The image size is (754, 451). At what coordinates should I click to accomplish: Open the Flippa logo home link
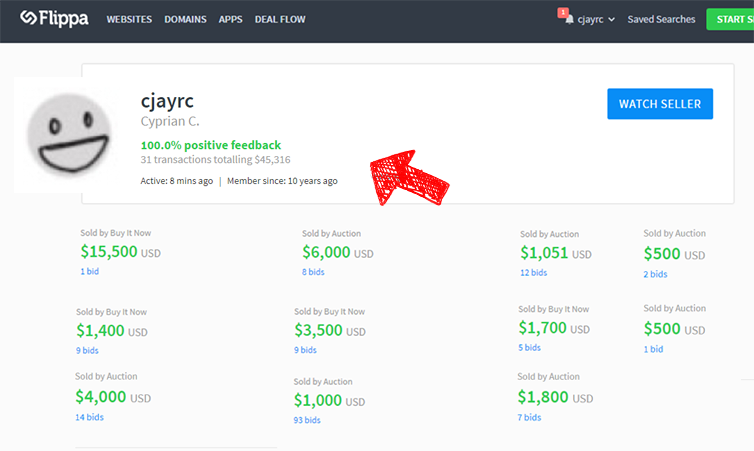pyautogui.click(x=54, y=18)
